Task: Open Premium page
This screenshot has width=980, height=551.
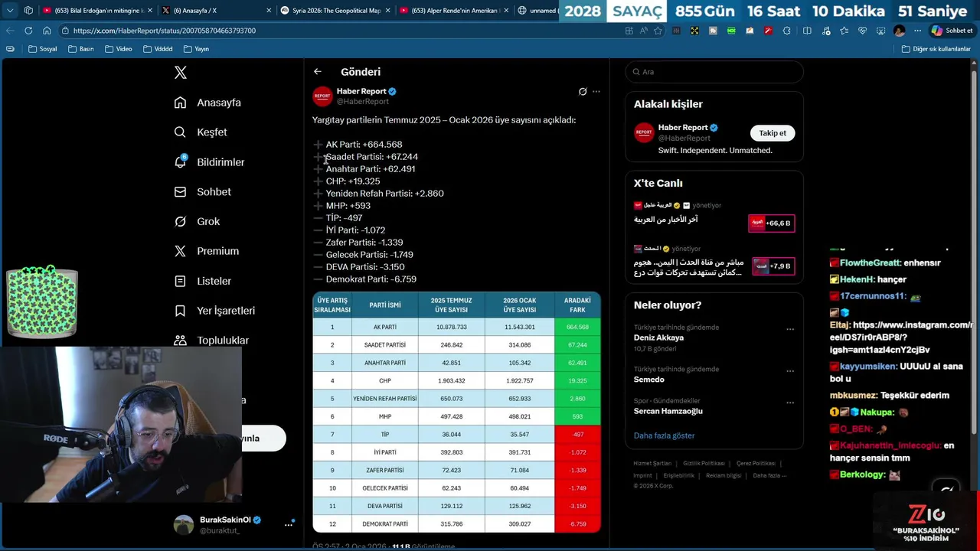Action: [x=206, y=251]
